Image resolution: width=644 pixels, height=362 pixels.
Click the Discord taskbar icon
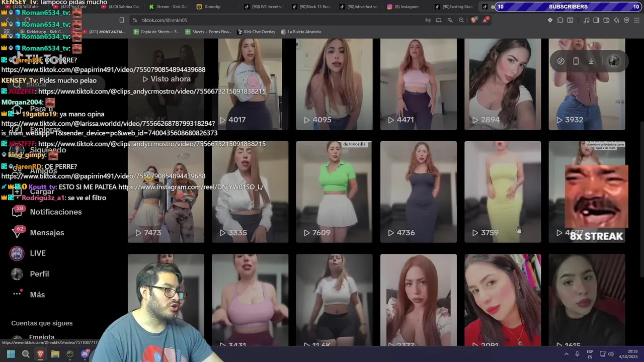pyautogui.click(x=85, y=354)
